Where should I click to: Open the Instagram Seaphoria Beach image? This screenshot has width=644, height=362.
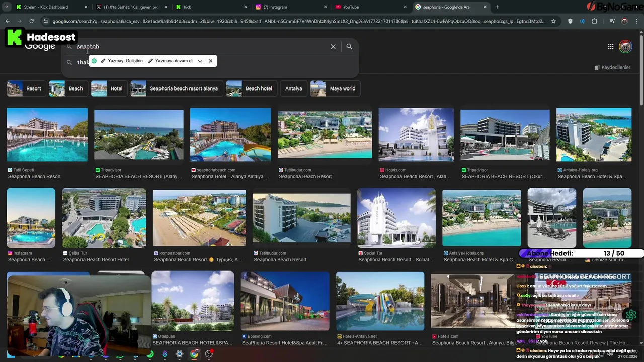point(31,218)
